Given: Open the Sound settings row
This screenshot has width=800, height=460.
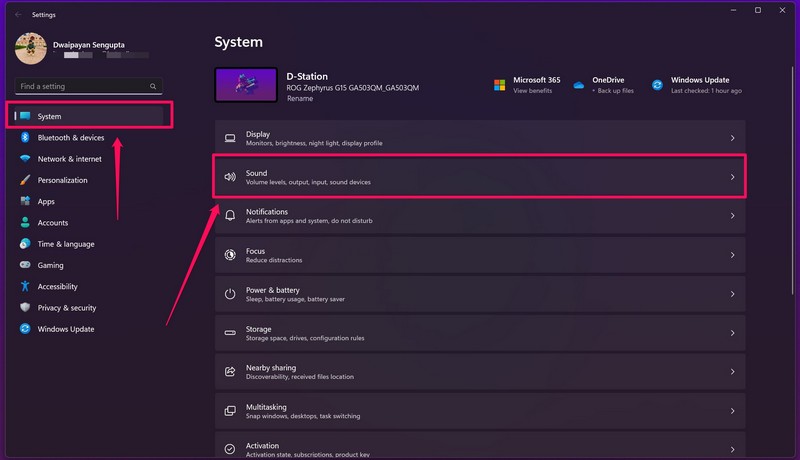Looking at the screenshot, I should [x=480, y=177].
